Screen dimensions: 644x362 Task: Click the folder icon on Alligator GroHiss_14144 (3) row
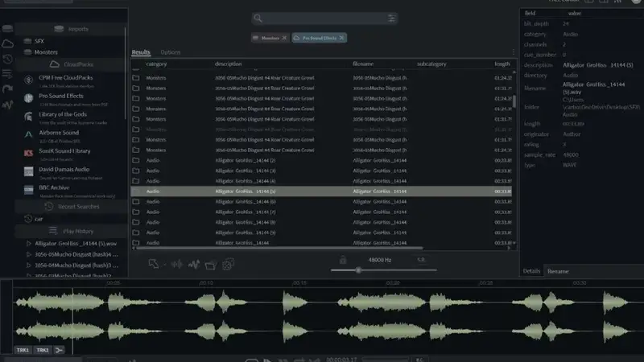click(136, 171)
